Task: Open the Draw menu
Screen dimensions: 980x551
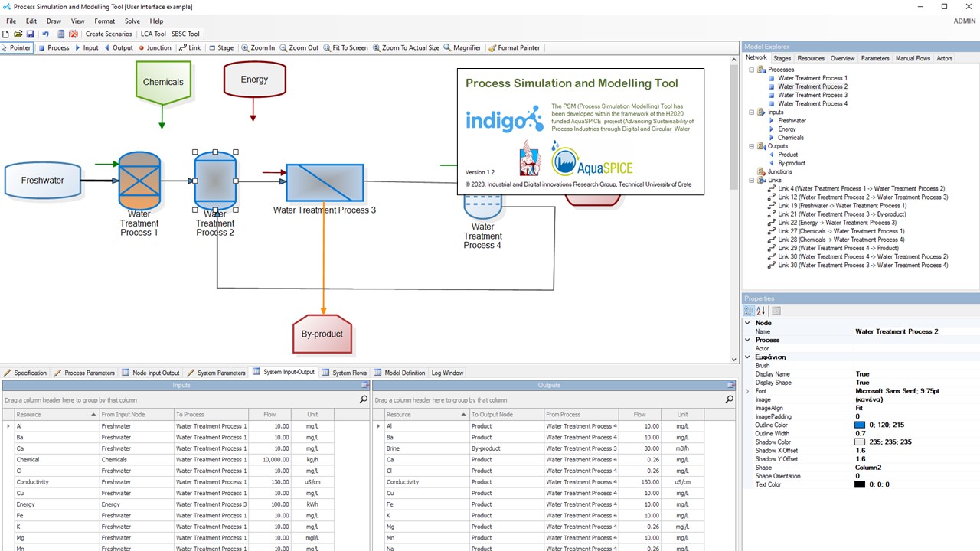Action: pyautogui.click(x=54, y=21)
